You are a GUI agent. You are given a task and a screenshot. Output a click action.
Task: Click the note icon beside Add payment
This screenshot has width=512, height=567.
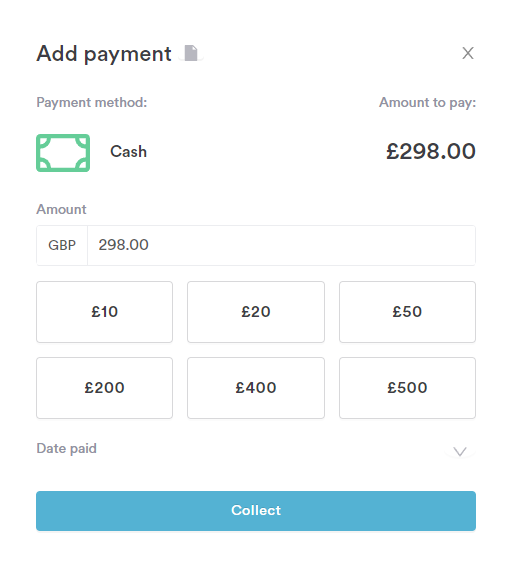pyautogui.click(x=191, y=53)
